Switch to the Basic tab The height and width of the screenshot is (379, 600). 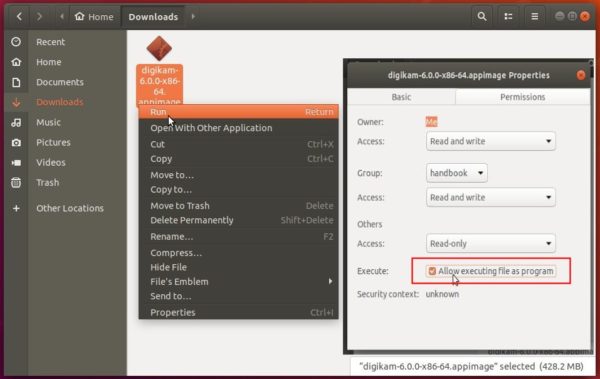(401, 97)
